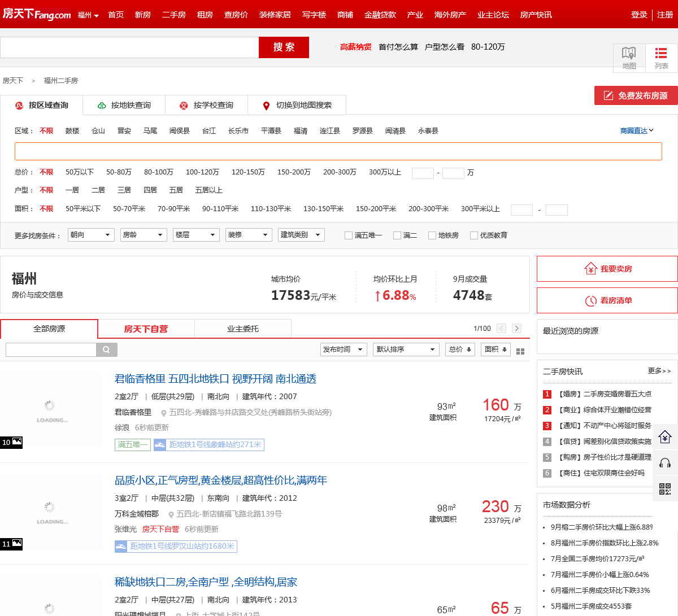678x616 pixels.
Task: Click location pin next to 五四北-新店镇福飞路北路139号
Action: (171, 514)
